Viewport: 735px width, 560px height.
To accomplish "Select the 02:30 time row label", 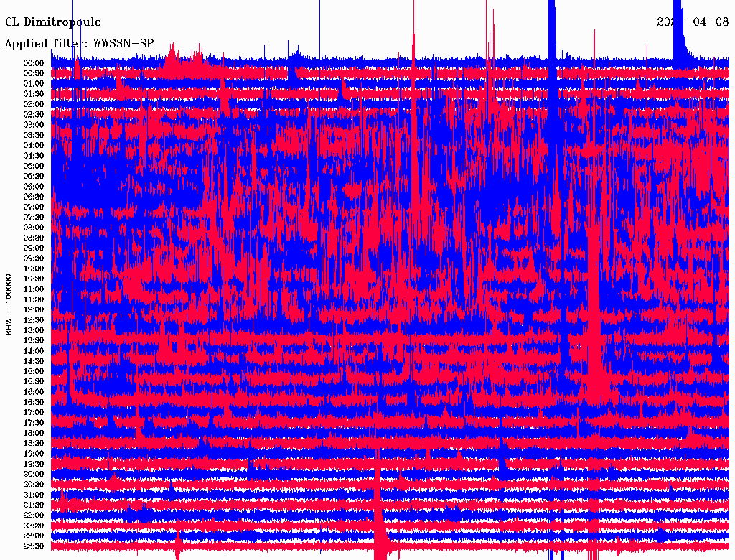I will click(34, 114).
